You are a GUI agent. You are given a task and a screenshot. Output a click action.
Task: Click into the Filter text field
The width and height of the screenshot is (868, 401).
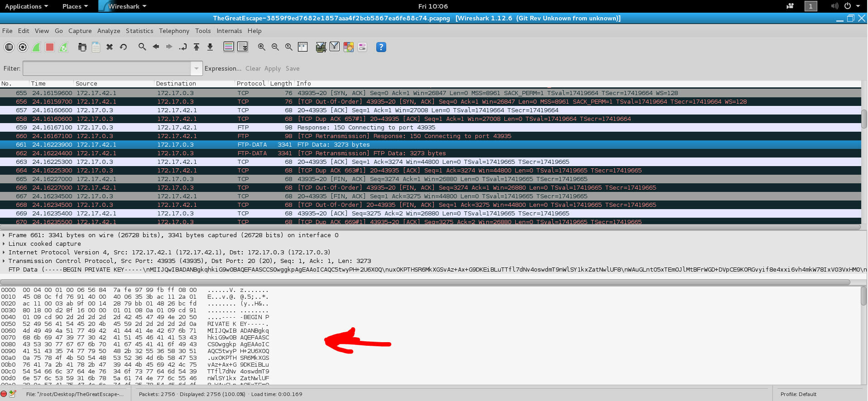pyautogui.click(x=107, y=68)
